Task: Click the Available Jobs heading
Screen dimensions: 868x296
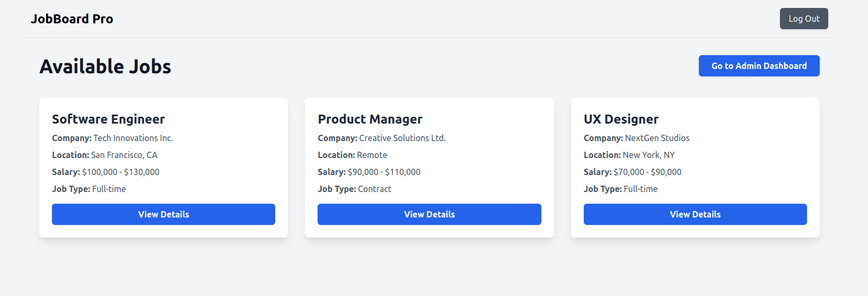Action: tap(106, 67)
